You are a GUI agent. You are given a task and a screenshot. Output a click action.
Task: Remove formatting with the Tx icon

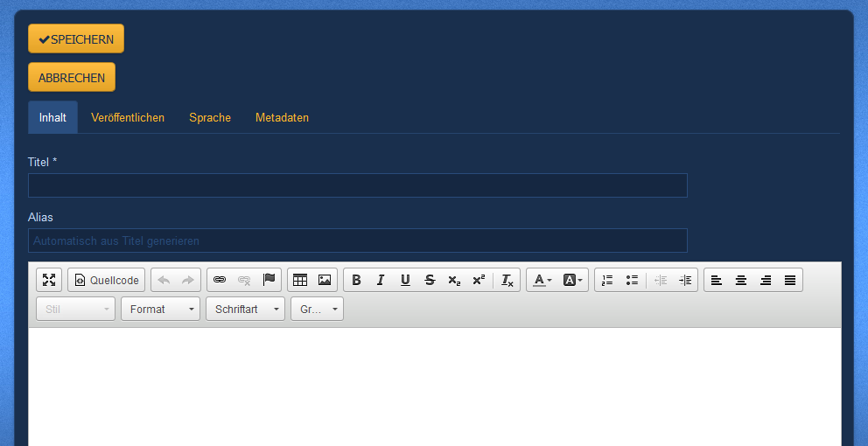tap(507, 280)
